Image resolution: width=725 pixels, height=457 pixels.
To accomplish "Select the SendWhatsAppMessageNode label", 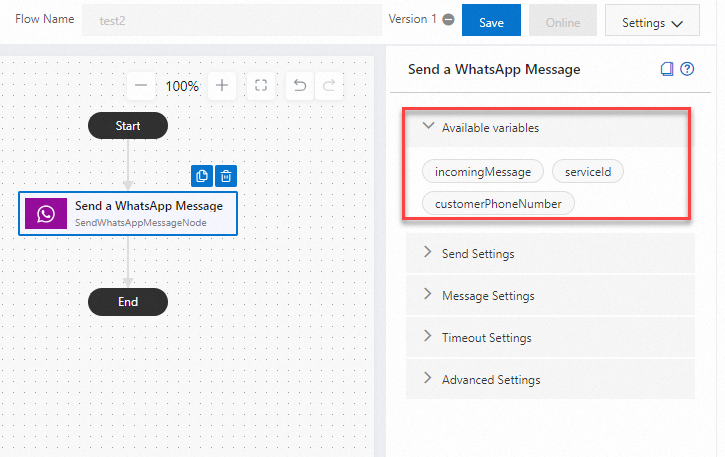I will tap(141, 222).
